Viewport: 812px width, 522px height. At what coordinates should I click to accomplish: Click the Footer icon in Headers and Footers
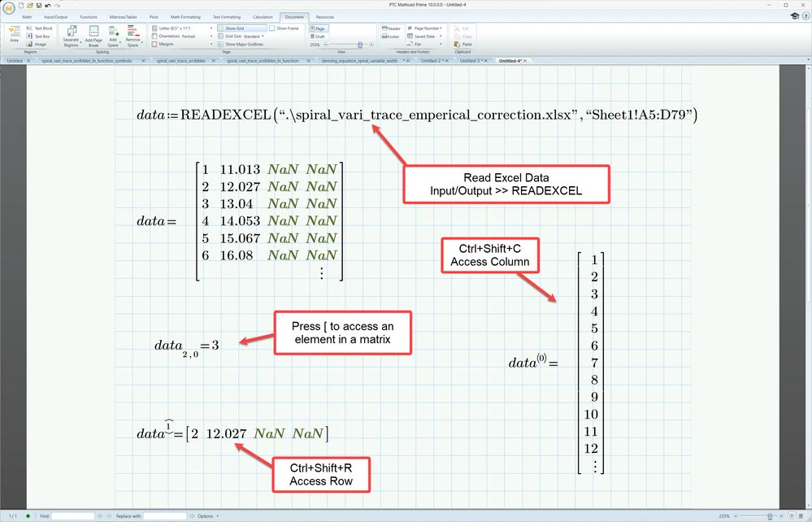pyautogui.click(x=393, y=37)
